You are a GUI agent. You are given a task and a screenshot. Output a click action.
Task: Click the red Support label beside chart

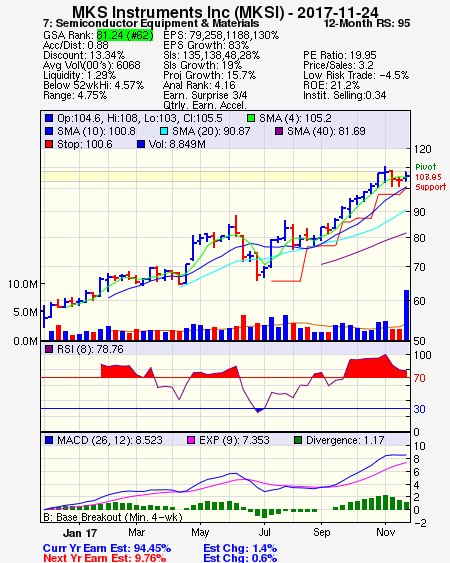(x=431, y=187)
